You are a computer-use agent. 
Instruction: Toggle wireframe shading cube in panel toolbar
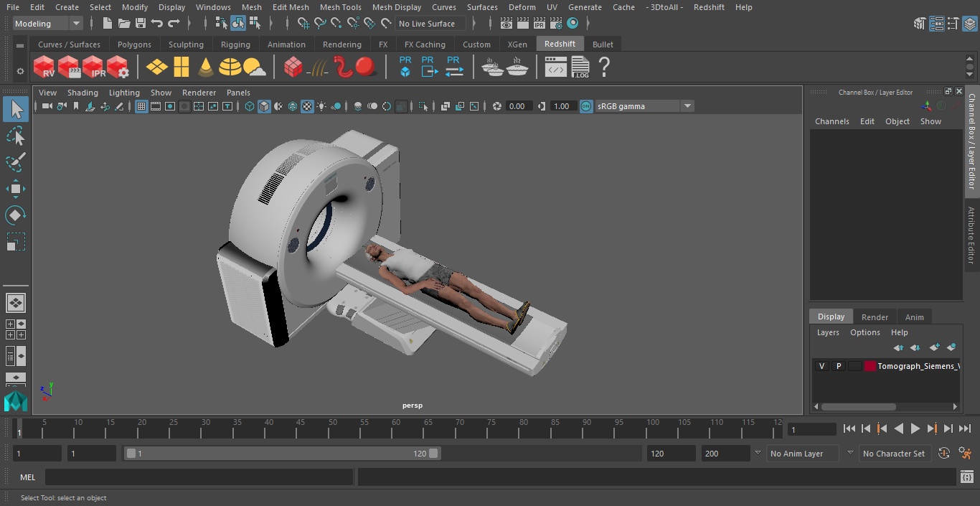click(x=250, y=106)
